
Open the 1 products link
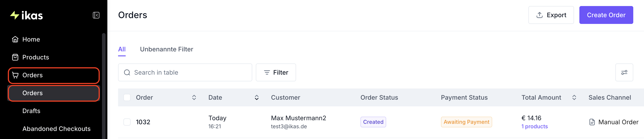534,126
